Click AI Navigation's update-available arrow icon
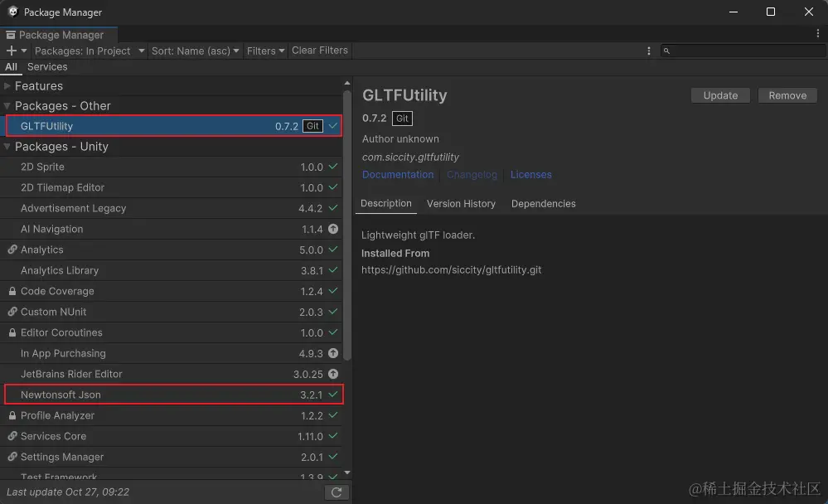 (x=332, y=229)
